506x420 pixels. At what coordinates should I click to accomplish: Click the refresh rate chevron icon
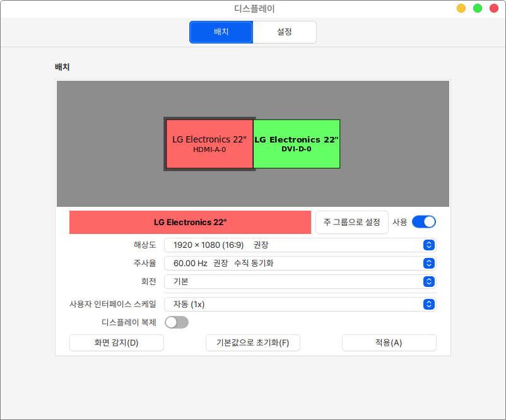click(428, 263)
